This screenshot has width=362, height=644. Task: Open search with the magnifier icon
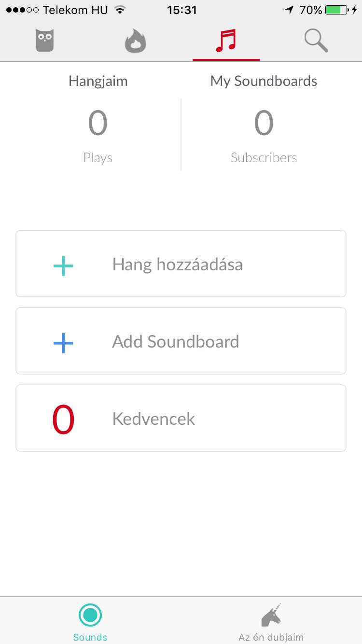click(316, 41)
